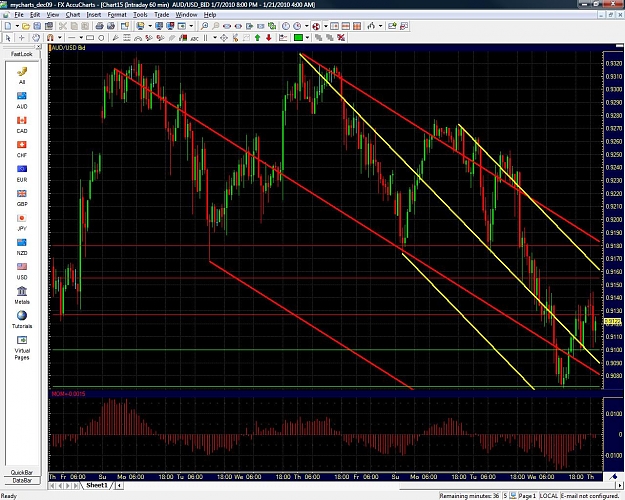Open the Help menu
The image size is (625, 500).
(210, 15)
